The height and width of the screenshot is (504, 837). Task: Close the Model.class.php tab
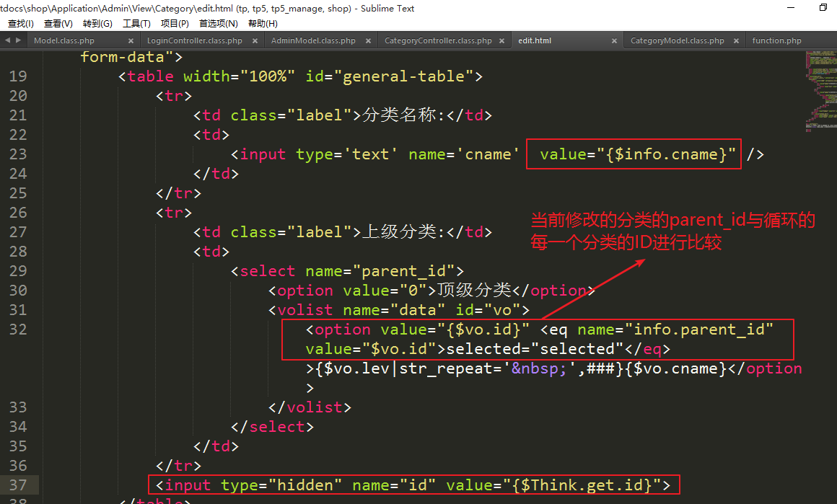[131, 41]
